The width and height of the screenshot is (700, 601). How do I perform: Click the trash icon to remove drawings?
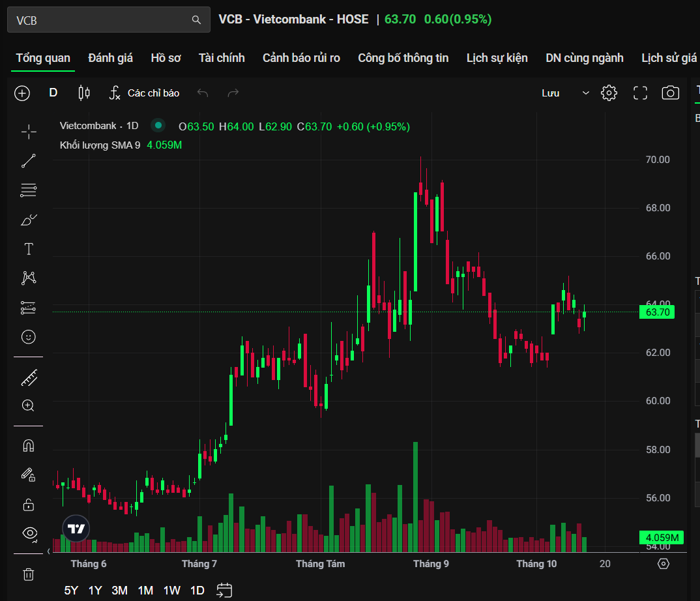click(29, 574)
